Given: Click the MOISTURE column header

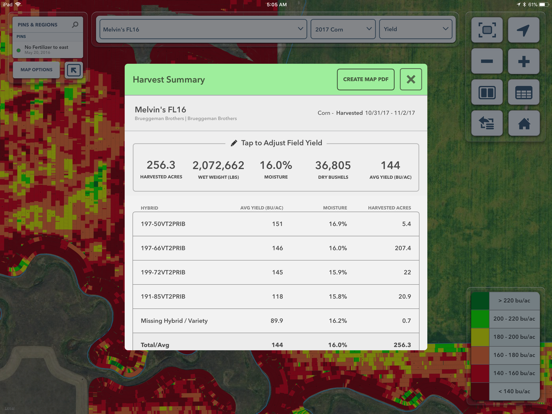Looking at the screenshot, I should (x=335, y=208).
